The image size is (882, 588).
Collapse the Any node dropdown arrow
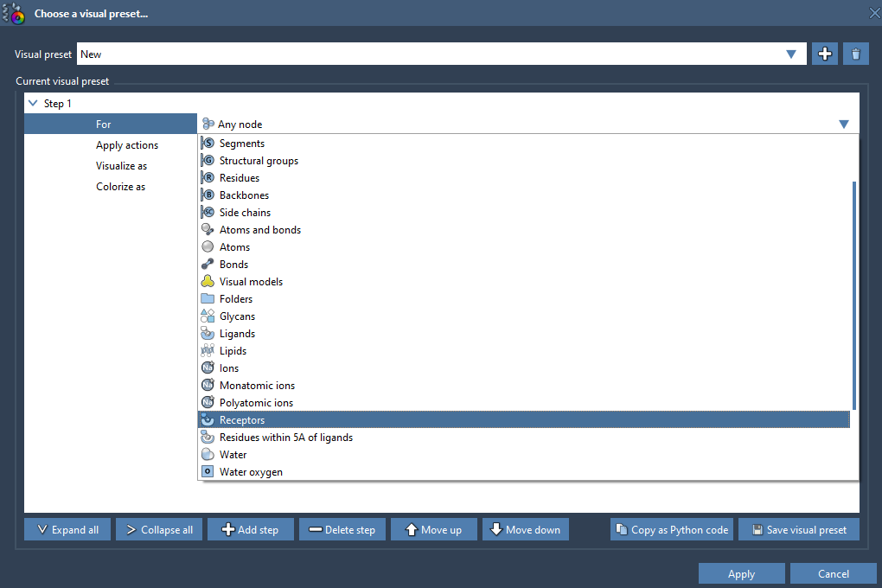843,125
